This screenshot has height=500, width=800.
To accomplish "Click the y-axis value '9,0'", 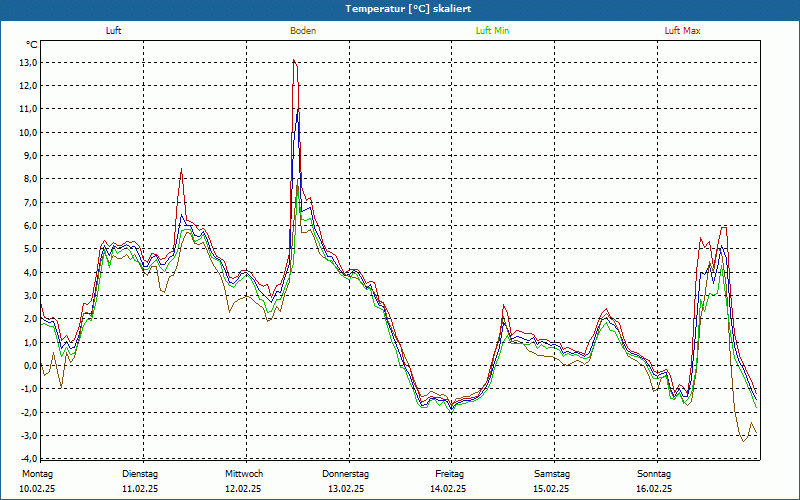I will (30, 156).
